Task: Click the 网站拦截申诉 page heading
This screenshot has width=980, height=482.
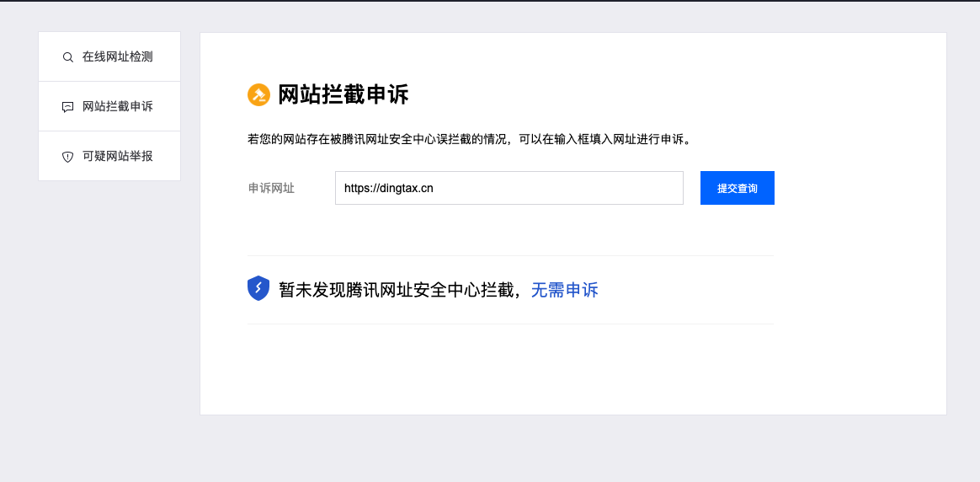Action: [344, 95]
